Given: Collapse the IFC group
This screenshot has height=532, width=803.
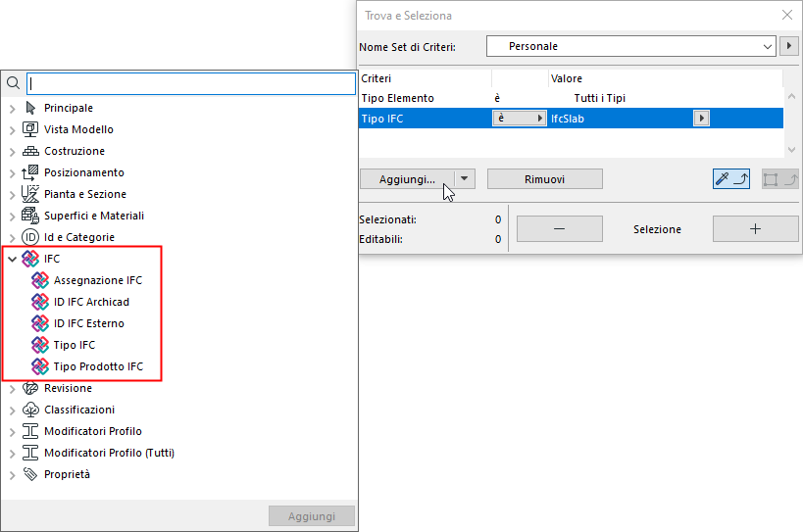Looking at the screenshot, I should pos(13,259).
